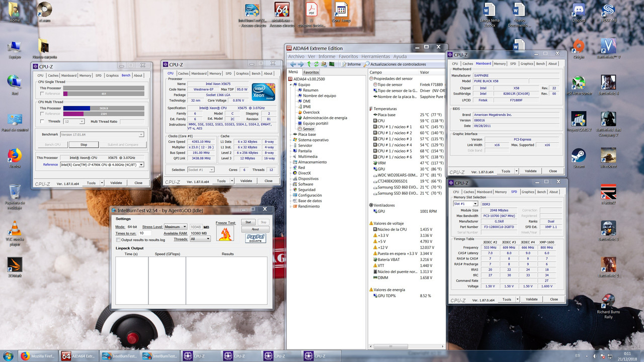
Task: Open Threads dropdown in IntelBurnTest
Action: pos(200,239)
